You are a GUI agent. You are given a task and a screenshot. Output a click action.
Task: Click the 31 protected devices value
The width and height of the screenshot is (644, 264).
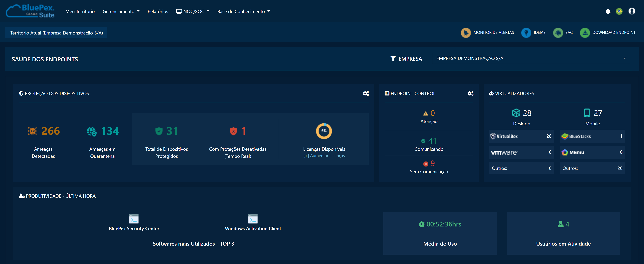(x=173, y=131)
